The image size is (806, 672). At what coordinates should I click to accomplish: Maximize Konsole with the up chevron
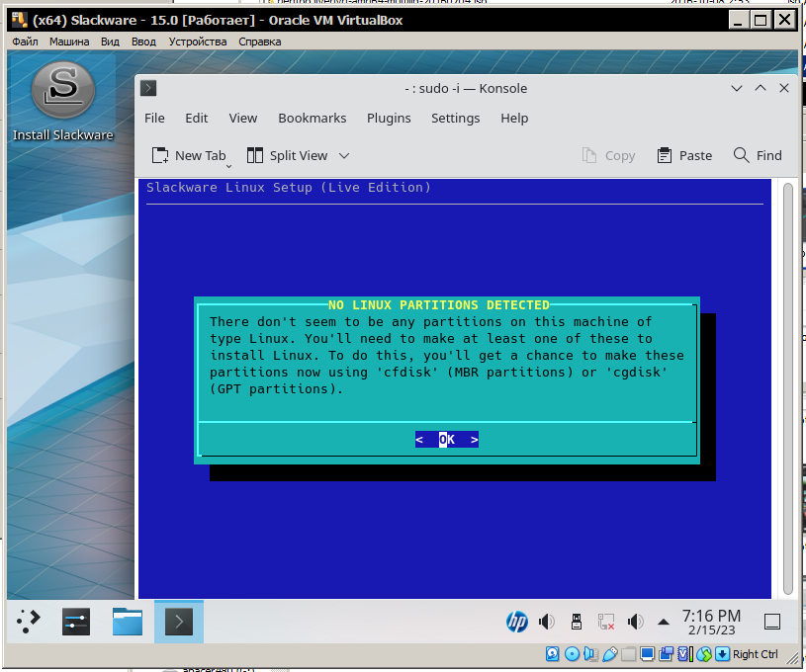(761, 88)
